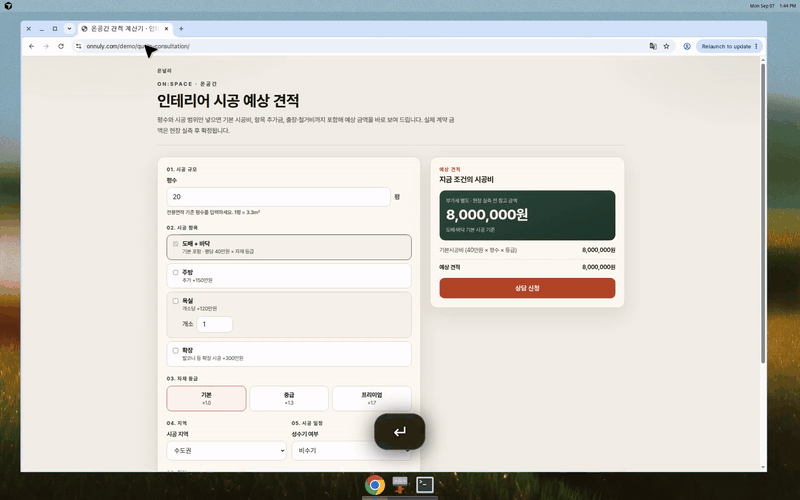Bookmark this page with star icon
Image resolution: width=800 pixels, height=500 pixels.
pyautogui.click(x=666, y=46)
